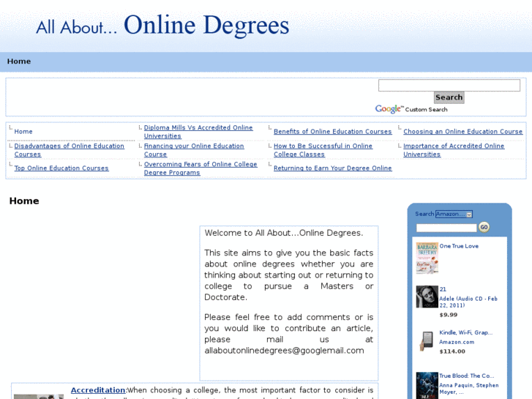Open Importance of Accredited Online Universities link
Viewport: 532px width, 399px height.
454,150
